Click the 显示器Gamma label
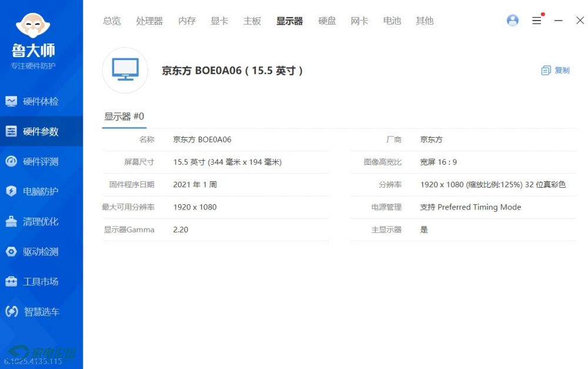Screen dimensions: 588x369 pos(129,230)
